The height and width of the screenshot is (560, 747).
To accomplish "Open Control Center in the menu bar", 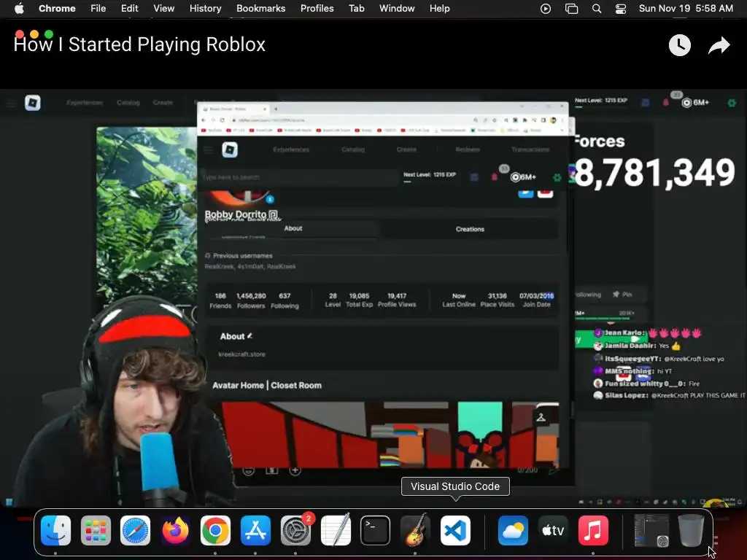I will click(621, 9).
